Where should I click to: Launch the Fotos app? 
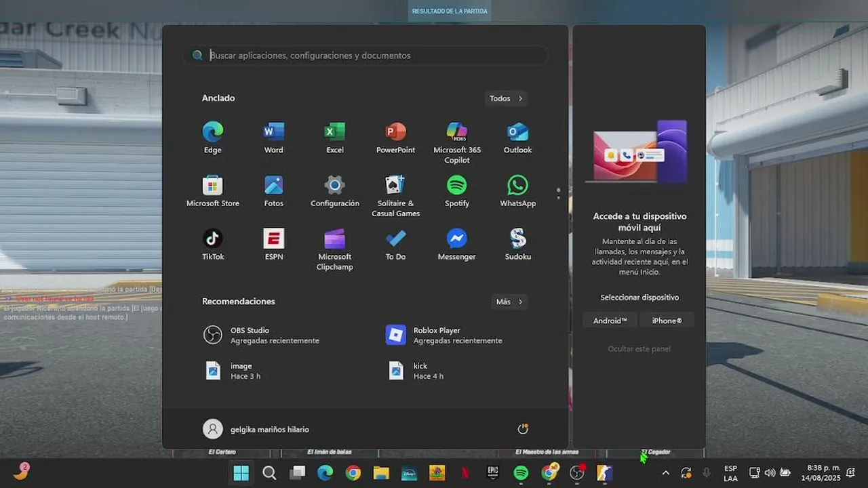point(274,191)
